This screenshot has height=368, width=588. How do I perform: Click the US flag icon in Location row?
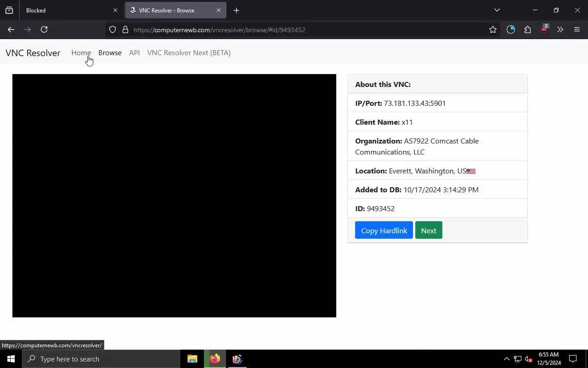tap(471, 171)
